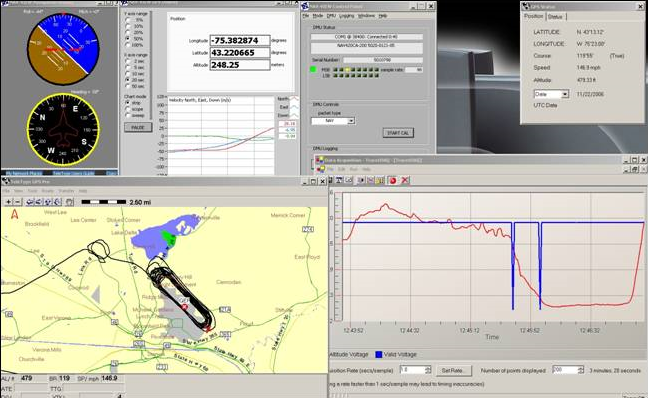The width and height of the screenshot is (648, 398).
Task: Click the red record circle icon
Action: click(393, 180)
